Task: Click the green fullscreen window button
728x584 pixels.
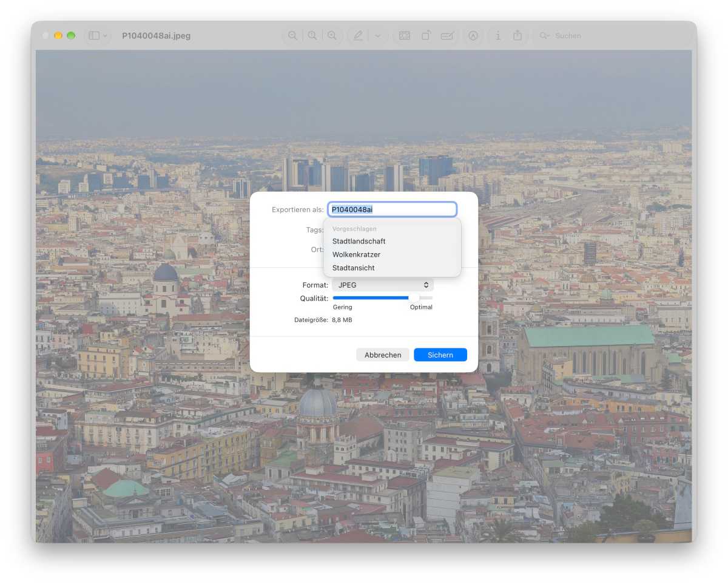Action: 71,36
